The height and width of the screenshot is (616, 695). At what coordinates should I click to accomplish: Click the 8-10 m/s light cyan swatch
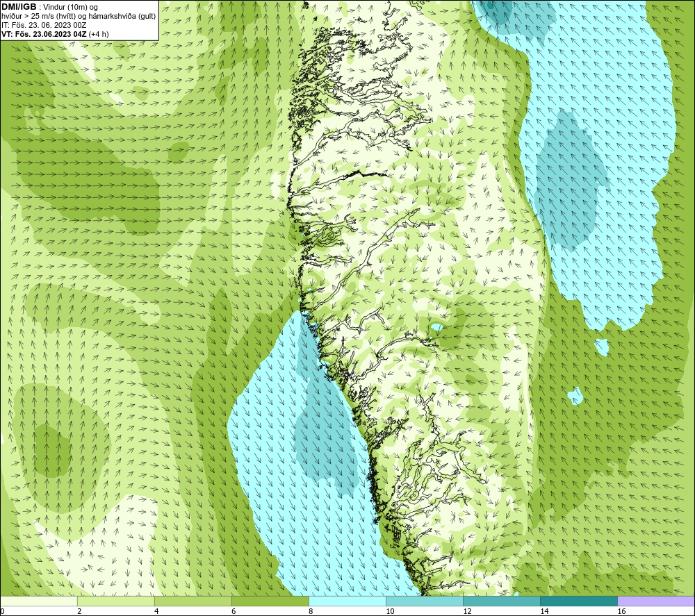(x=347, y=601)
